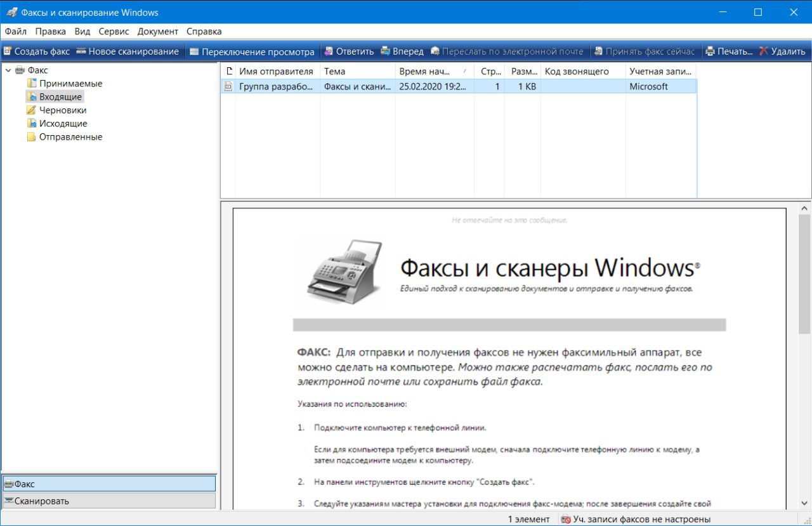Switch to the Факс pane button
The height and width of the screenshot is (526, 812).
(108, 483)
